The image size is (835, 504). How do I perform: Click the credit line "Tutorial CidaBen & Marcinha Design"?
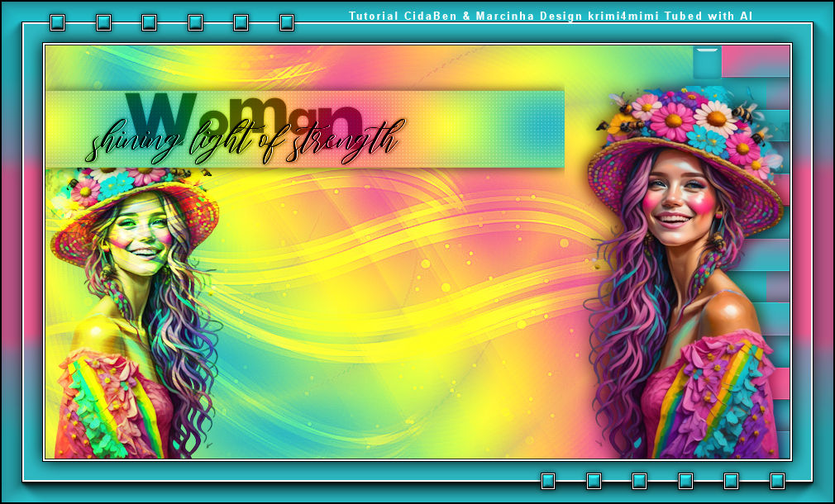[x=465, y=16]
